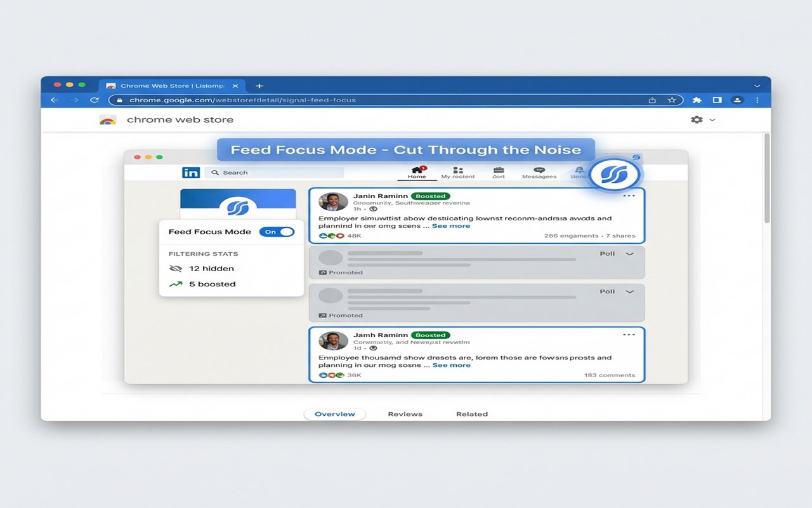Toggle Feed Focus Mode off

pyautogui.click(x=277, y=232)
